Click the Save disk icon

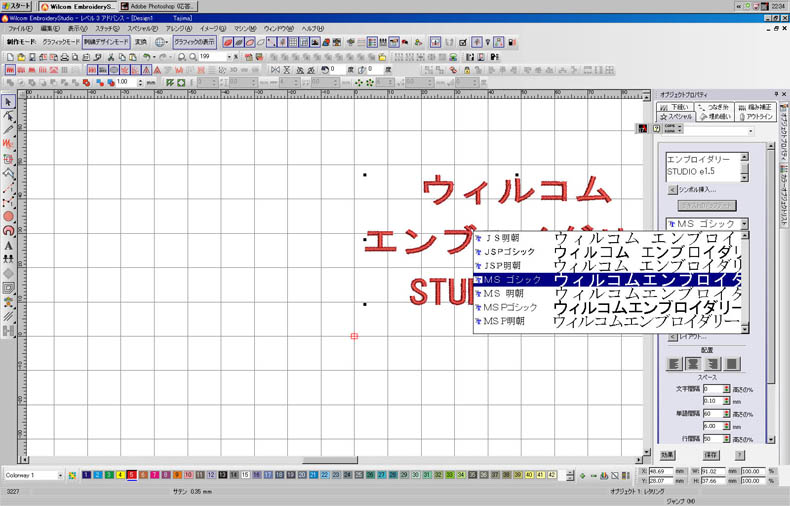pyautogui.click(x=32, y=57)
